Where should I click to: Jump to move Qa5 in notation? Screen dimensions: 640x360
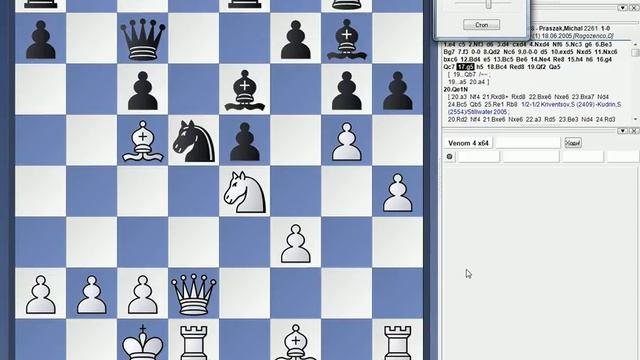pyautogui.click(x=555, y=67)
